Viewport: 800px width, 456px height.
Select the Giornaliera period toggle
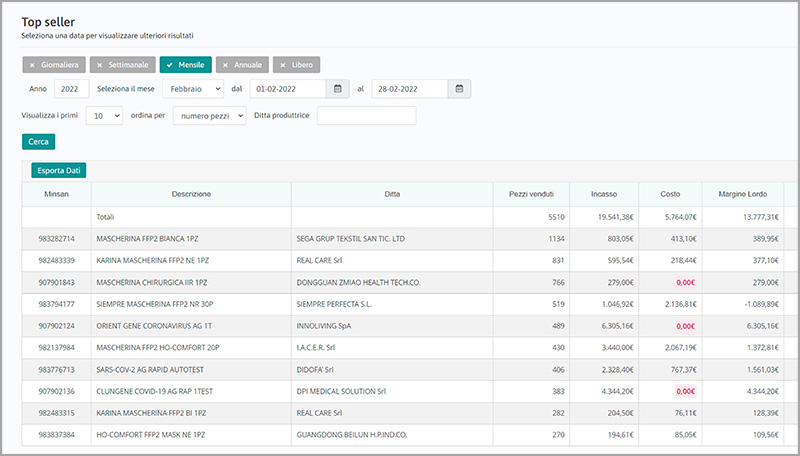(54, 64)
